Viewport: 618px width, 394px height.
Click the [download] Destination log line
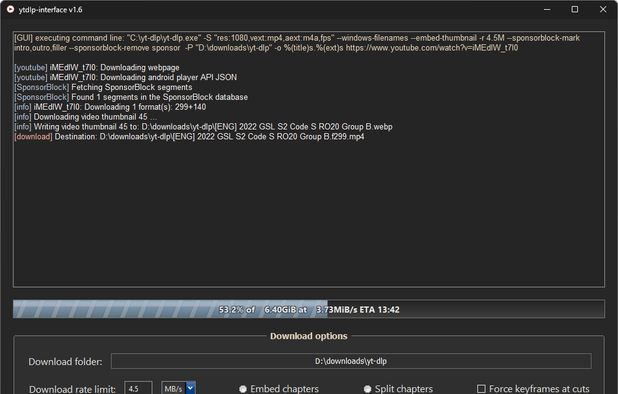click(x=189, y=137)
